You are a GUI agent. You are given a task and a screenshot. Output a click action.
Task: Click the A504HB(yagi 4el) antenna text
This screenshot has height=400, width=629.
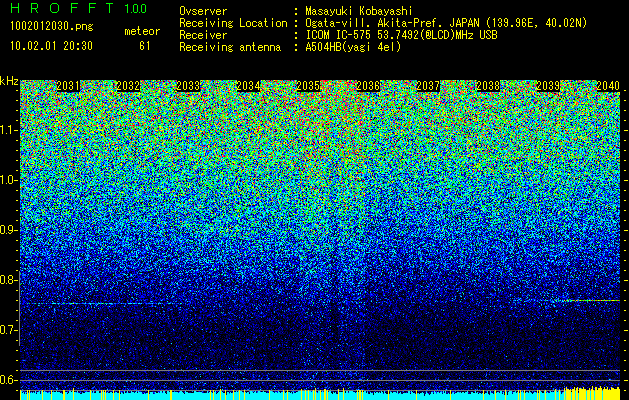pyautogui.click(x=353, y=47)
